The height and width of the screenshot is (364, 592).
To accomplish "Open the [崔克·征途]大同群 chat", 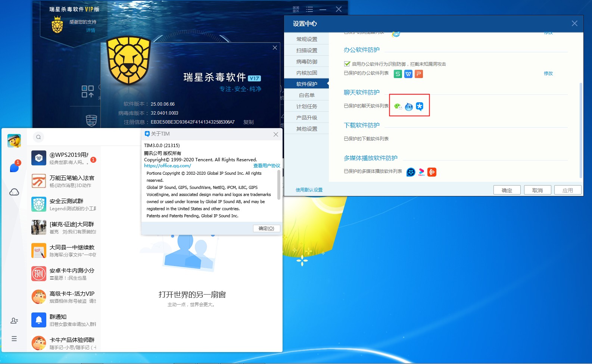I will pyautogui.click(x=64, y=227).
